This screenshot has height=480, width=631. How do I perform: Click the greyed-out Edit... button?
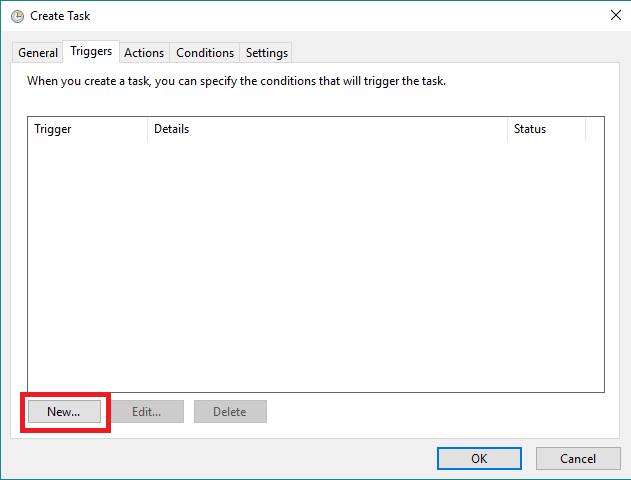click(x=146, y=412)
